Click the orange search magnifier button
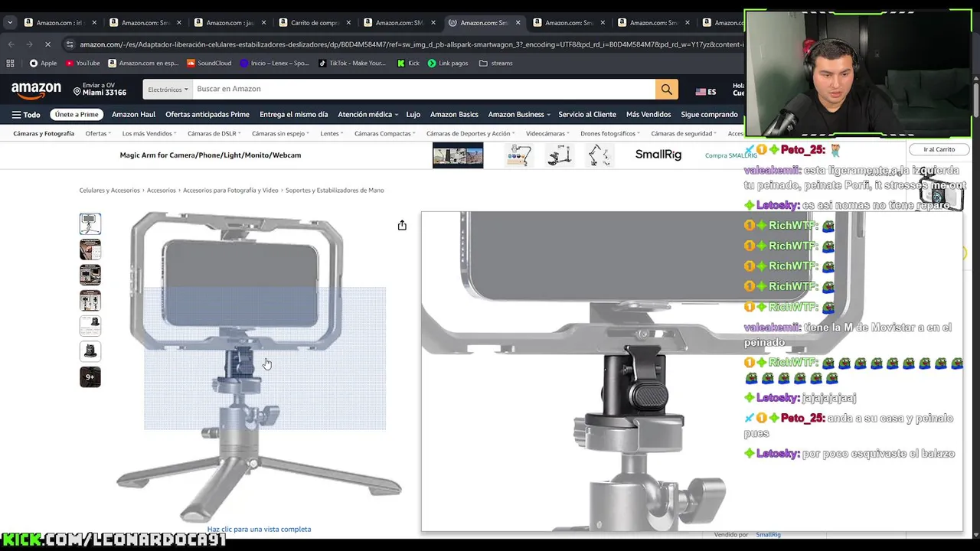The image size is (980, 551). [666, 90]
